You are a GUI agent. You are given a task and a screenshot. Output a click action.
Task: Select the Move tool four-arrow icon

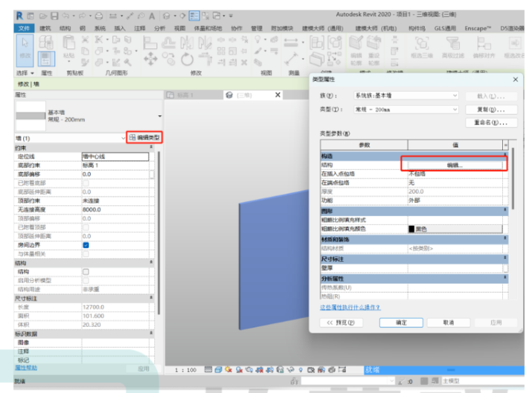[x=151, y=59]
